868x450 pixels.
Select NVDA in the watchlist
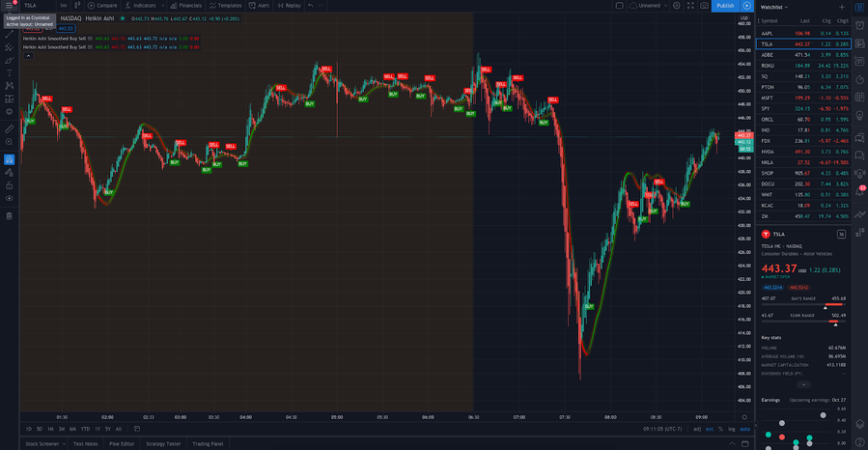coord(803,152)
